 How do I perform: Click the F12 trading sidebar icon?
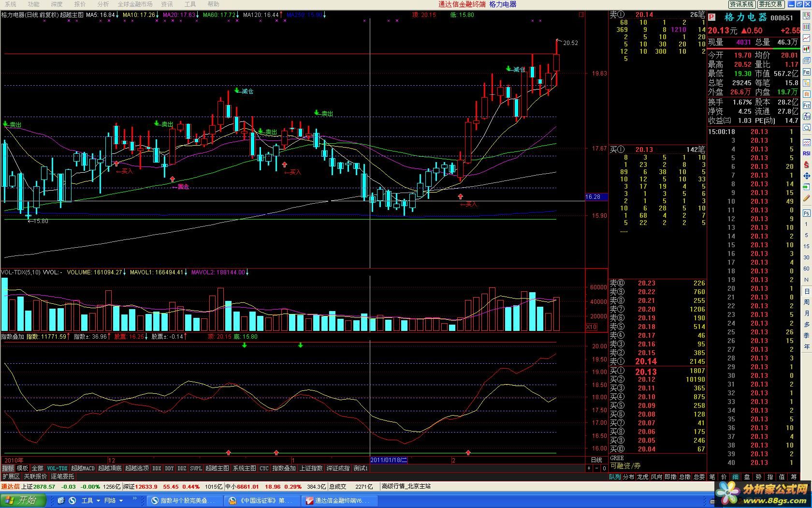pyautogui.click(x=806, y=105)
